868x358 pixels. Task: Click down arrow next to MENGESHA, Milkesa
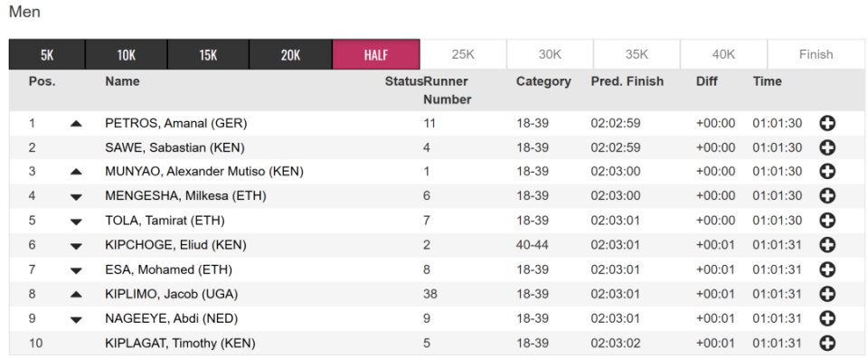(x=76, y=197)
